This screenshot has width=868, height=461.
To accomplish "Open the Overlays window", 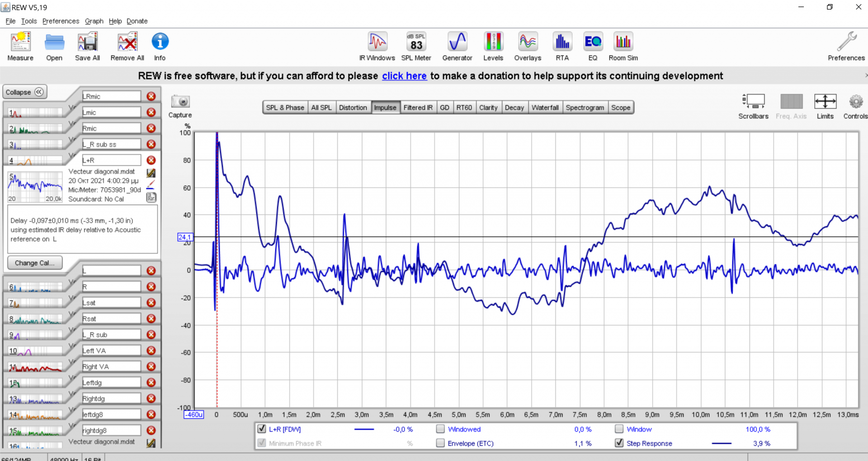I will tap(528, 46).
